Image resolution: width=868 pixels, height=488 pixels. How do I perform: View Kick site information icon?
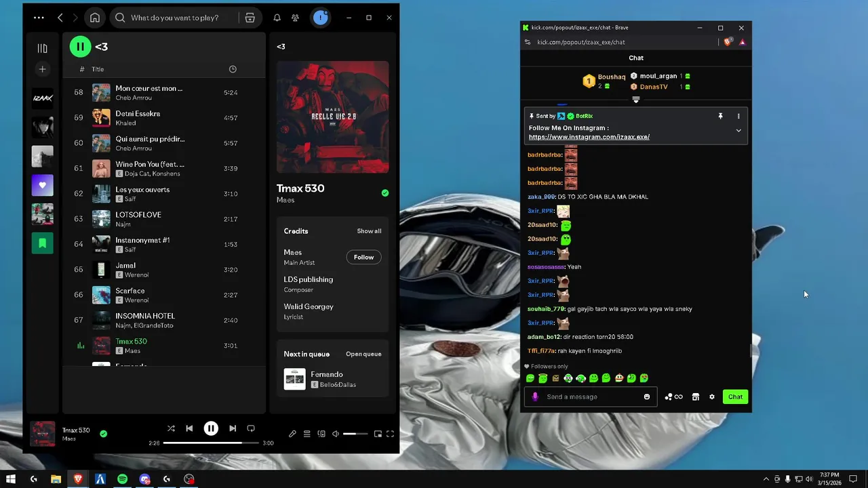528,42
